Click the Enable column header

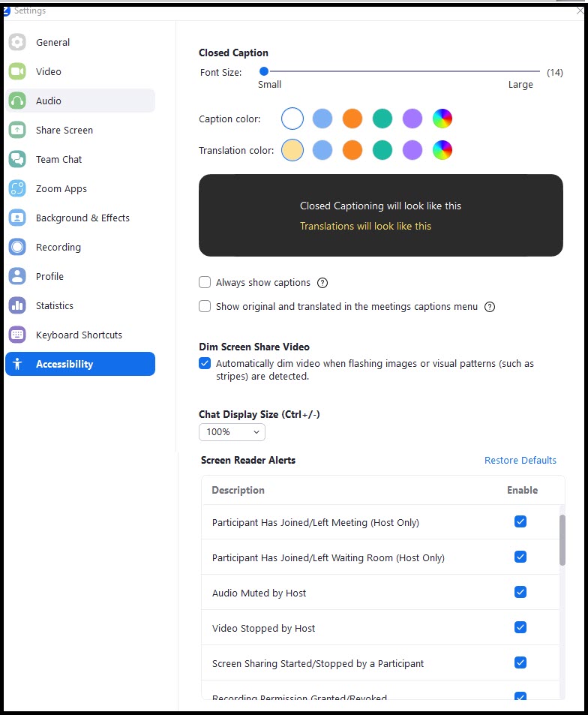click(x=522, y=490)
